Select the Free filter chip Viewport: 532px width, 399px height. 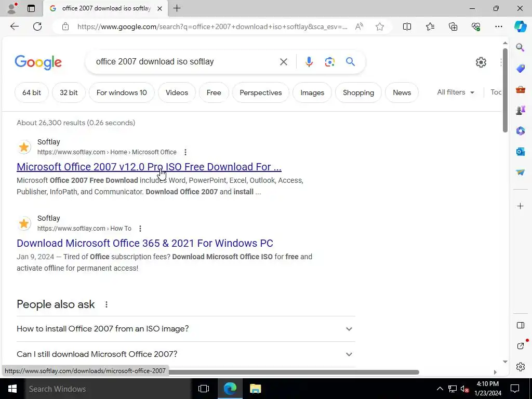(214, 92)
